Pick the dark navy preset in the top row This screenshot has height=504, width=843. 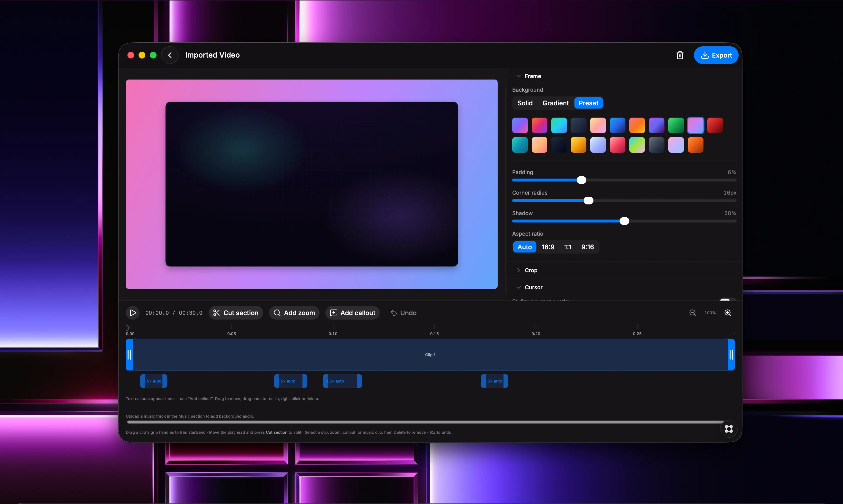[579, 126]
